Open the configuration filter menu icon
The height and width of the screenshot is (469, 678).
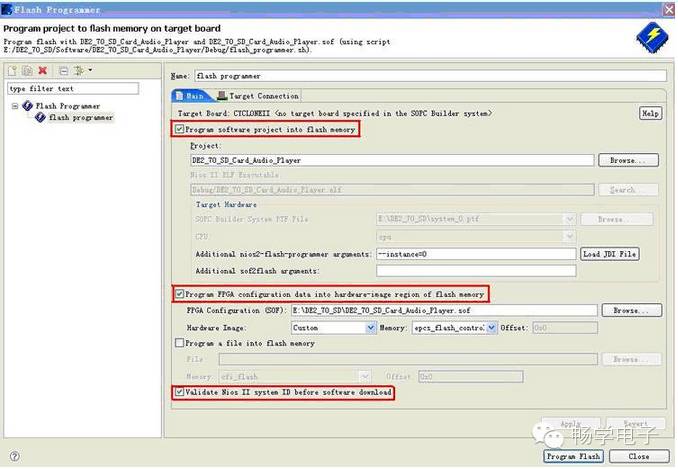[x=81, y=70]
